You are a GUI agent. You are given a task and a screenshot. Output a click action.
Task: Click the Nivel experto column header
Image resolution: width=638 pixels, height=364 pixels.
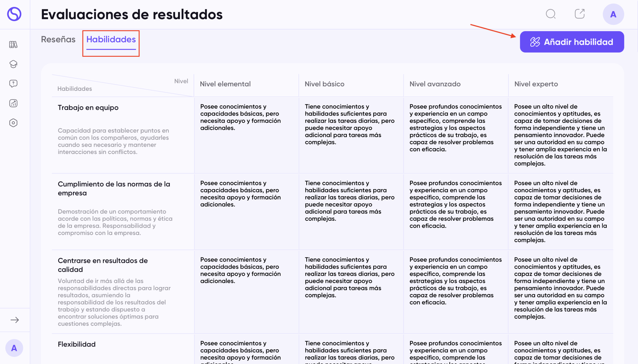(x=536, y=84)
